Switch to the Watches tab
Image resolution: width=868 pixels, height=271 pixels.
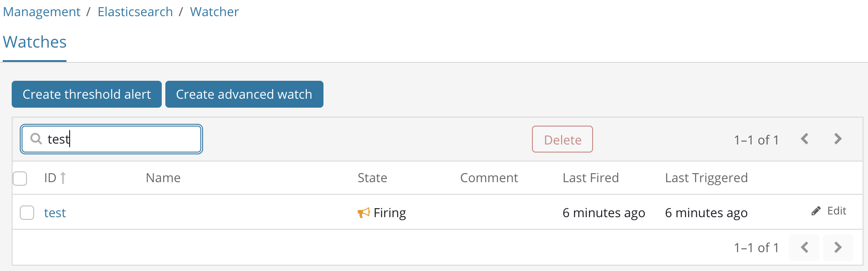point(34,42)
